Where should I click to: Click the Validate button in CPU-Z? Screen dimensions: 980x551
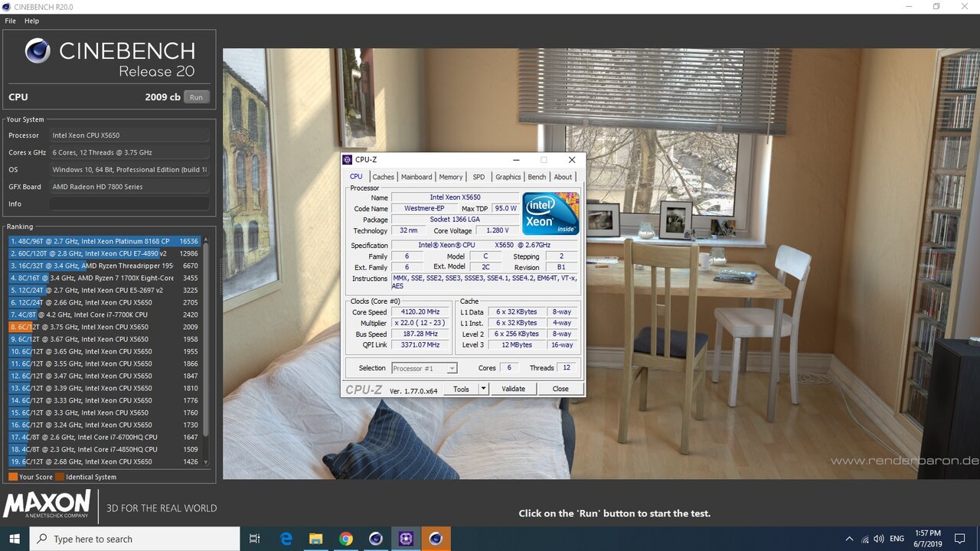[513, 389]
